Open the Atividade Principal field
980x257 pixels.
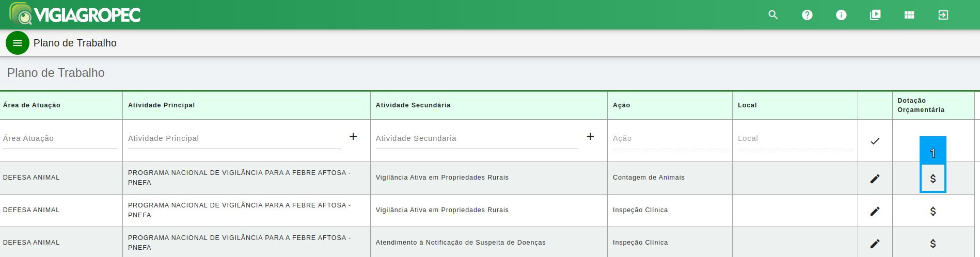point(234,138)
